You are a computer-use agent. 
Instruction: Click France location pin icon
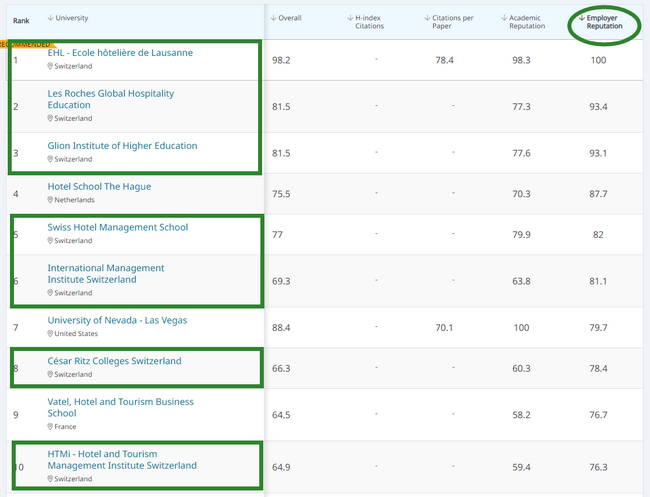50,426
